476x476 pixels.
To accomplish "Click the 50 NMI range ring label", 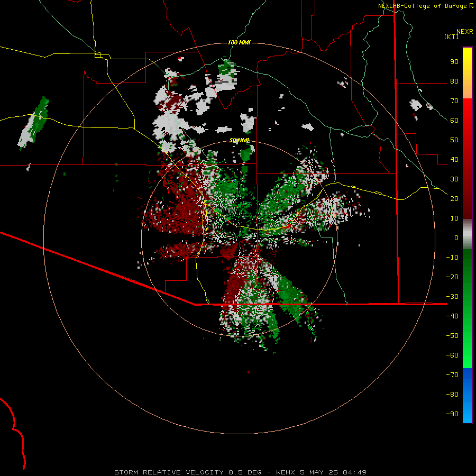I will point(240,140).
